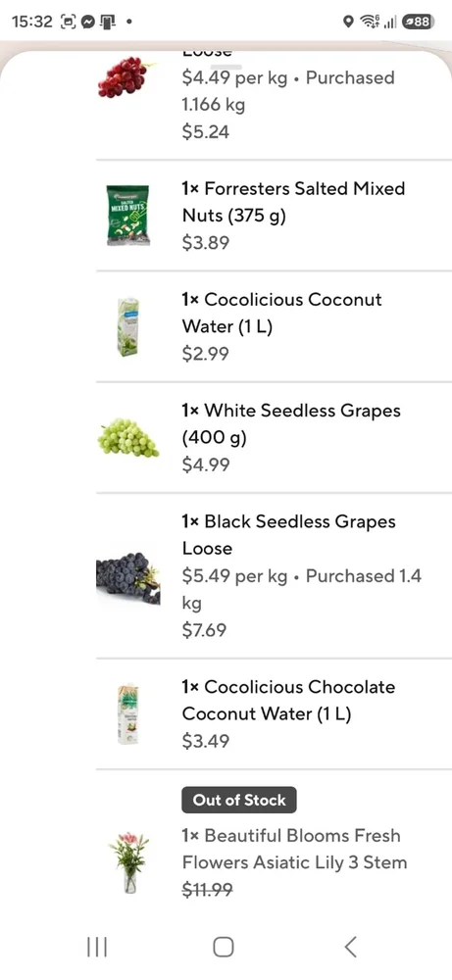This screenshot has width=452, height=980.
Task: Open recent apps from navigation bar
Action: point(97,947)
